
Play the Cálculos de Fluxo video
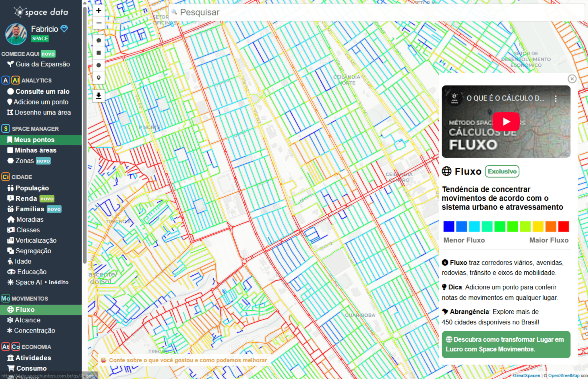(506, 121)
